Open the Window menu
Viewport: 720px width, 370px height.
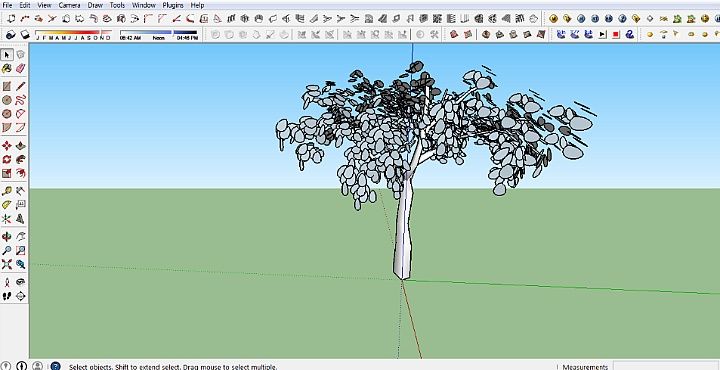pos(144,5)
